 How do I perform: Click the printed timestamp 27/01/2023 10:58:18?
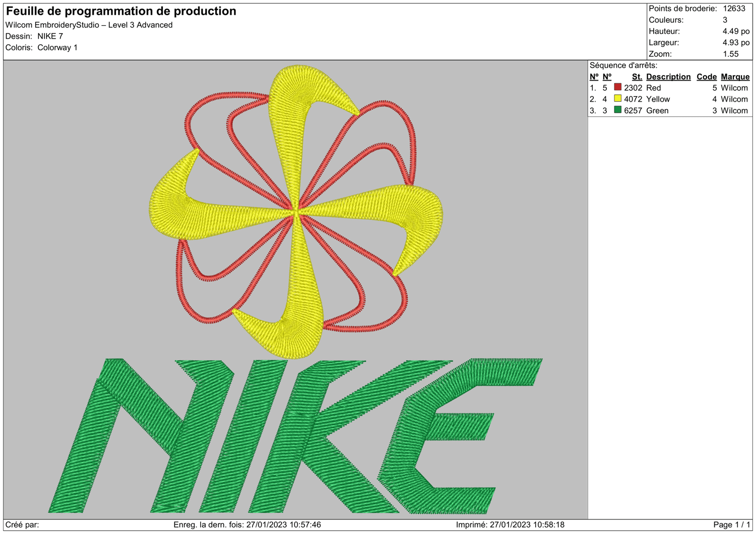coord(527,525)
